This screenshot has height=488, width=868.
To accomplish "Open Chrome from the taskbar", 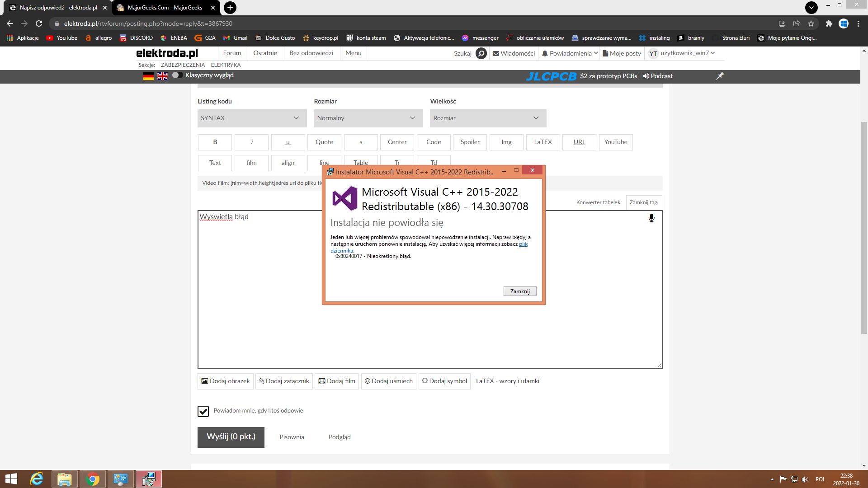I will (93, 479).
